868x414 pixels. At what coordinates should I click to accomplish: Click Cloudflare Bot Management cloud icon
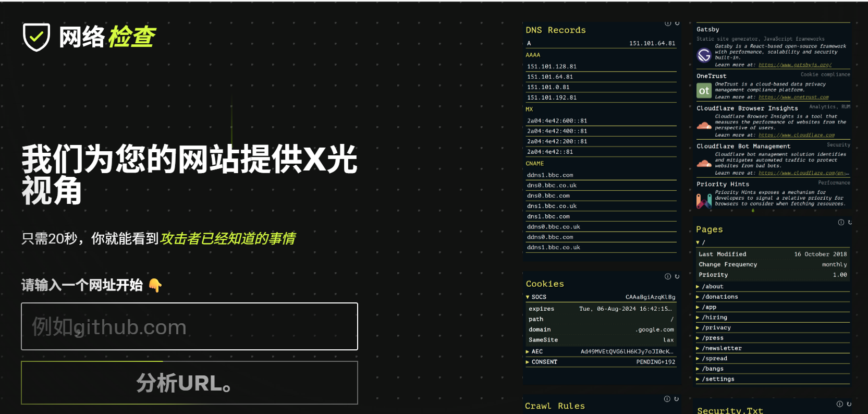coord(704,164)
